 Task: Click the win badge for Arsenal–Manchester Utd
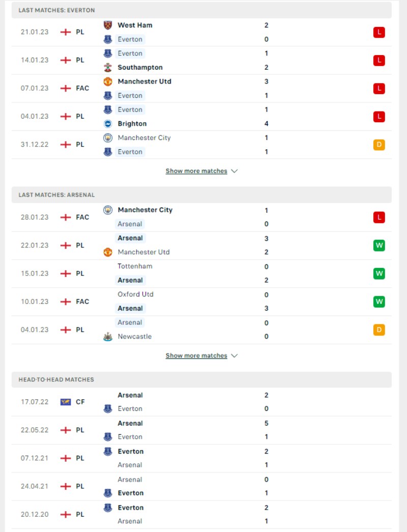point(379,245)
